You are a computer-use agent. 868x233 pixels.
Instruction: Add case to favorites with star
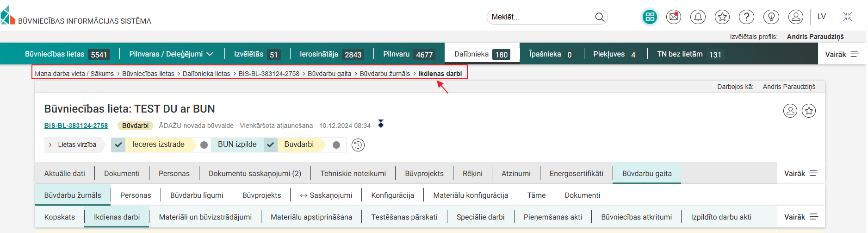(x=809, y=111)
